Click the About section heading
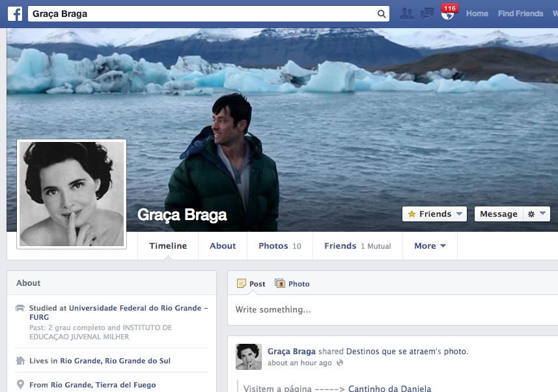 28,283
